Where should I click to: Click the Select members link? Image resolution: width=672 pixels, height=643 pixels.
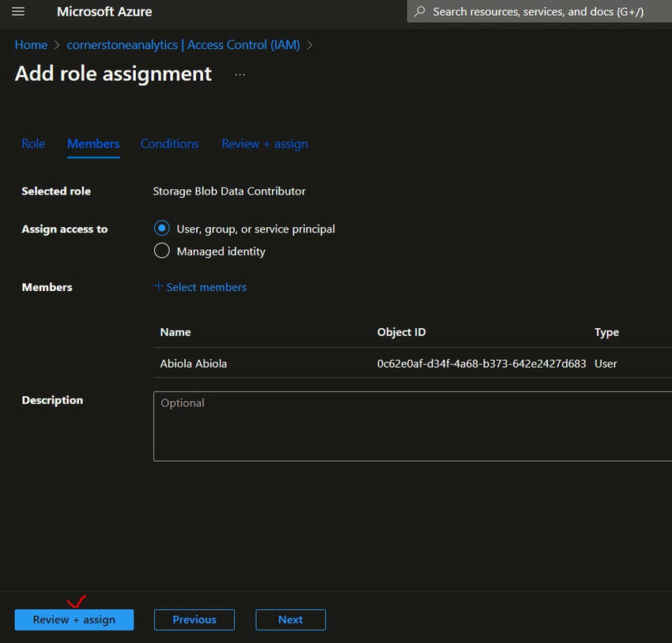click(206, 287)
